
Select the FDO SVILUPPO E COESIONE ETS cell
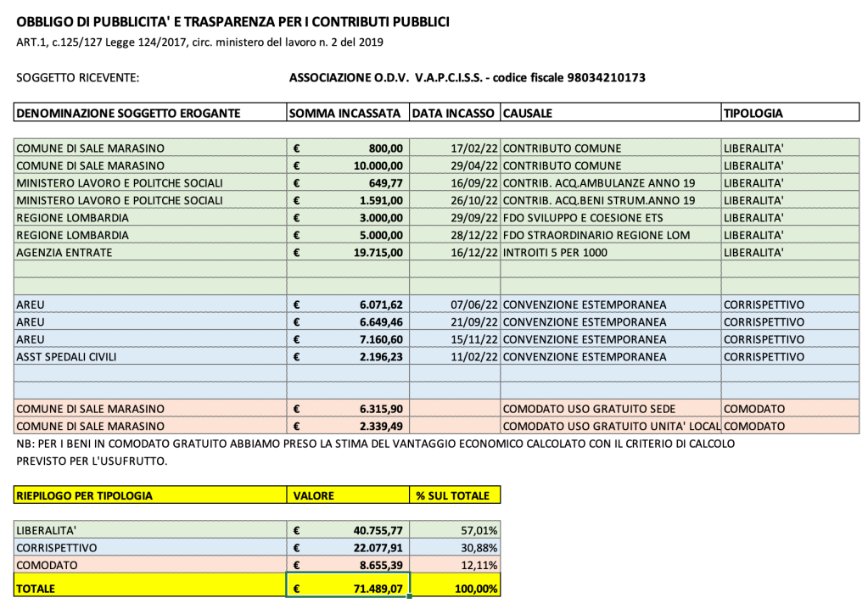pyautogui.click(x=610, y=217)
